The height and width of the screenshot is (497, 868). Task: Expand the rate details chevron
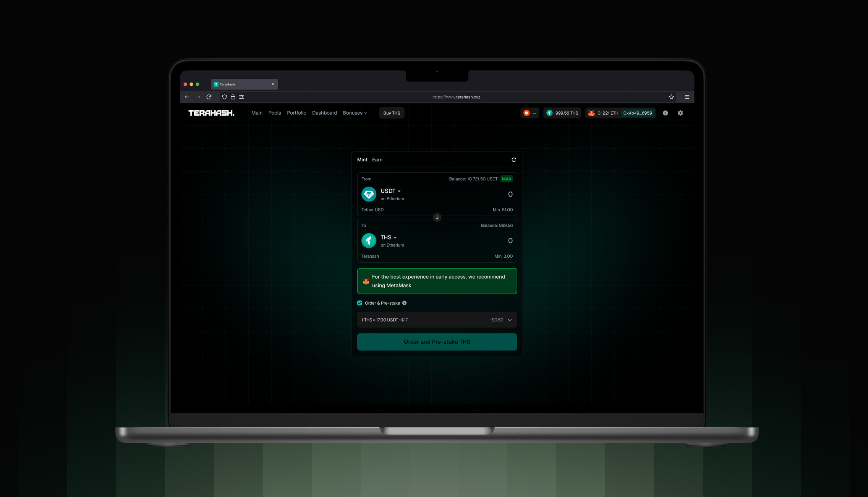[x=510, y=320]
